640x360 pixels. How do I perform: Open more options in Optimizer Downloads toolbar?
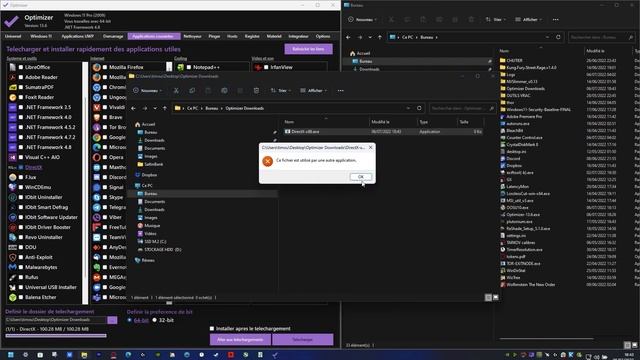coord(340,91)
